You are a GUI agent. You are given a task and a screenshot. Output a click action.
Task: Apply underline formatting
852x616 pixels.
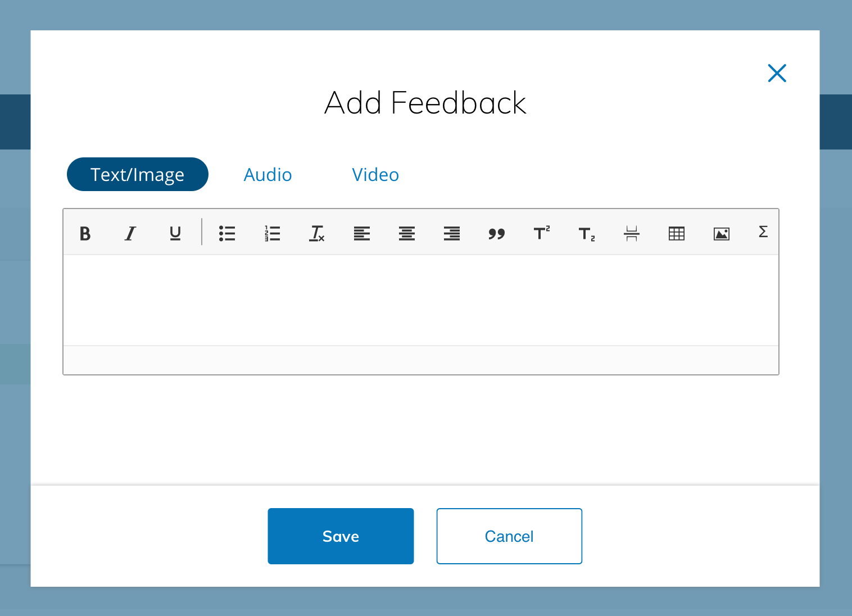(x=175, y=233)
